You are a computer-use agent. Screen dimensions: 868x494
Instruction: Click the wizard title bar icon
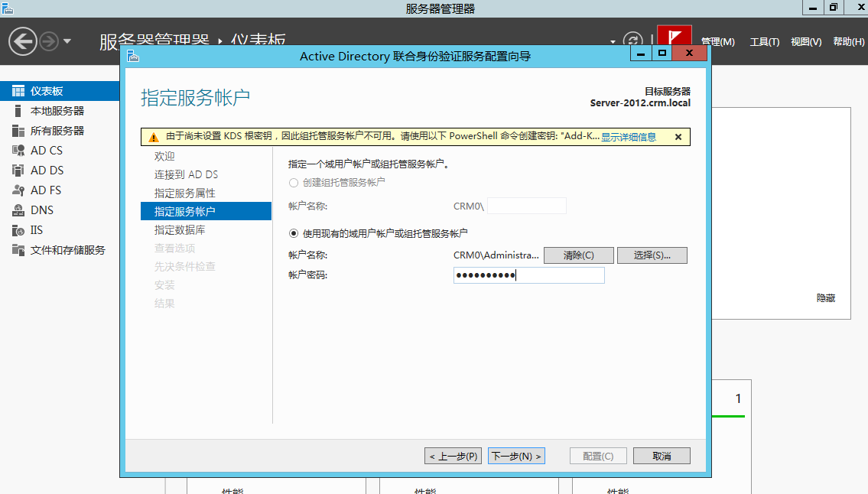133,56
